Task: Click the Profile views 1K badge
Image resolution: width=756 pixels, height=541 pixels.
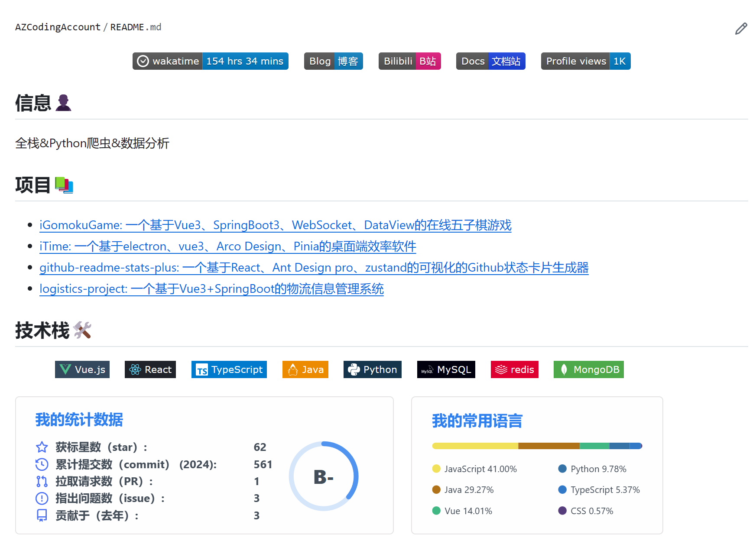Action: coord(586,61)
